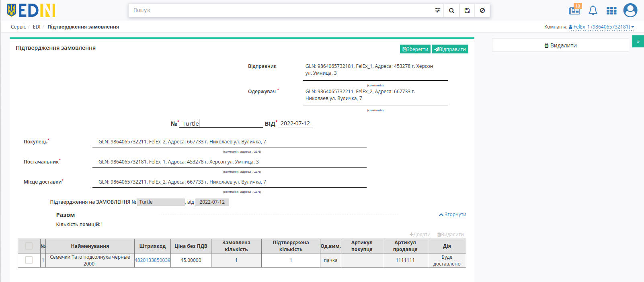Open barcode link 4820133850039

coord(152,260)
